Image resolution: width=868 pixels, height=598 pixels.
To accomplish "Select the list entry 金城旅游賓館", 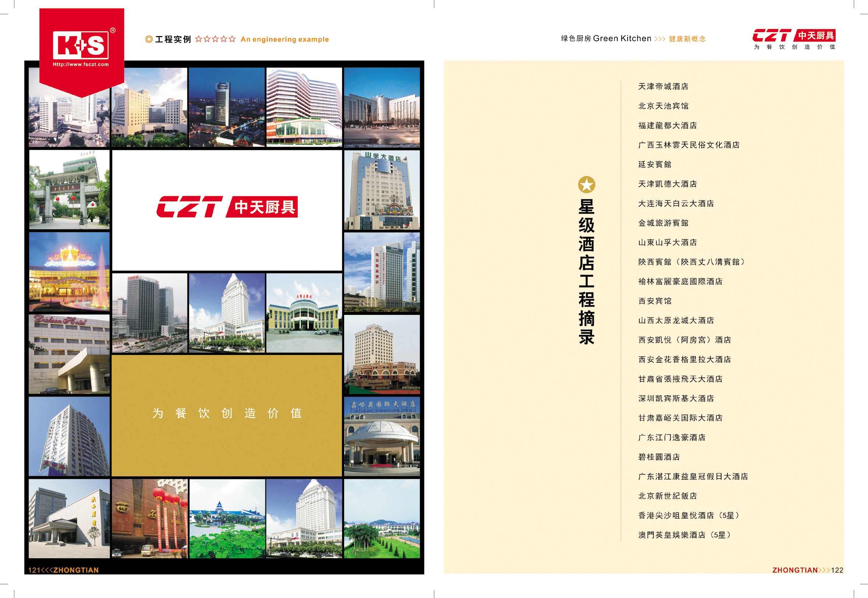I will click(x=663, y=223).
